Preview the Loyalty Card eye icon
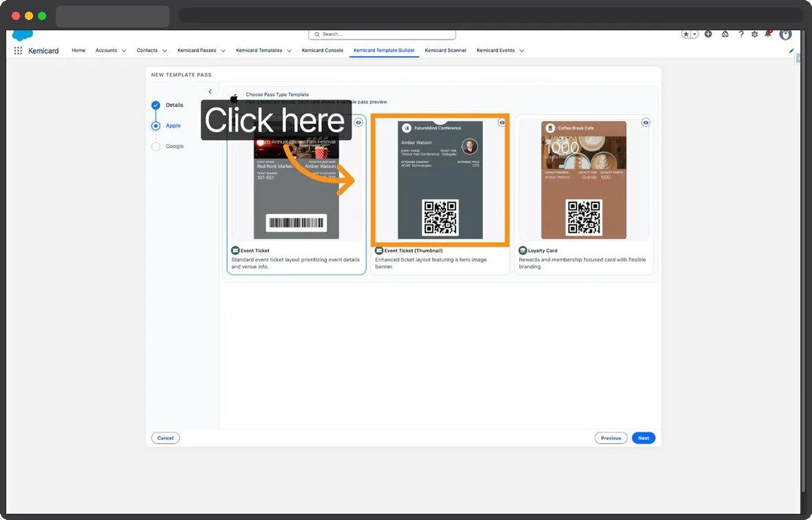Image resolution: width=812 pixels, height=520 pixels. tap(645, 123)
